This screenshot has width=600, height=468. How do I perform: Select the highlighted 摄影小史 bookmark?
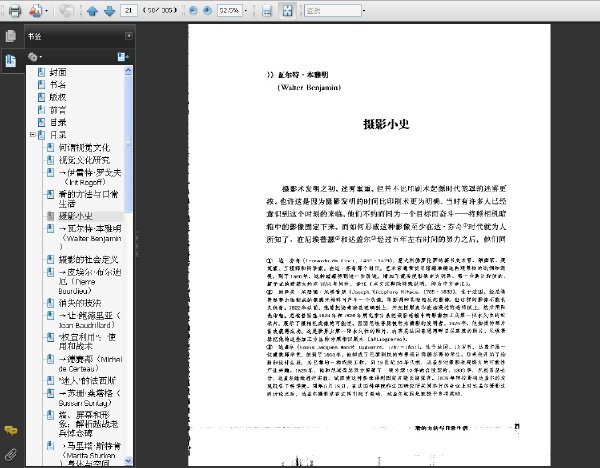(x=75, y=216)
